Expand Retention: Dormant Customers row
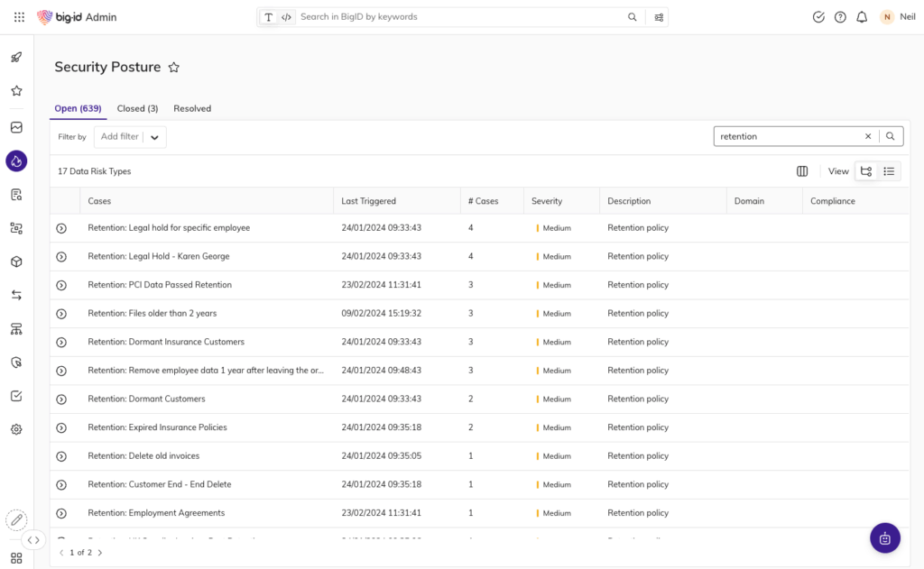The width and height of the screenshot is (924, 569). click(61, 399)
